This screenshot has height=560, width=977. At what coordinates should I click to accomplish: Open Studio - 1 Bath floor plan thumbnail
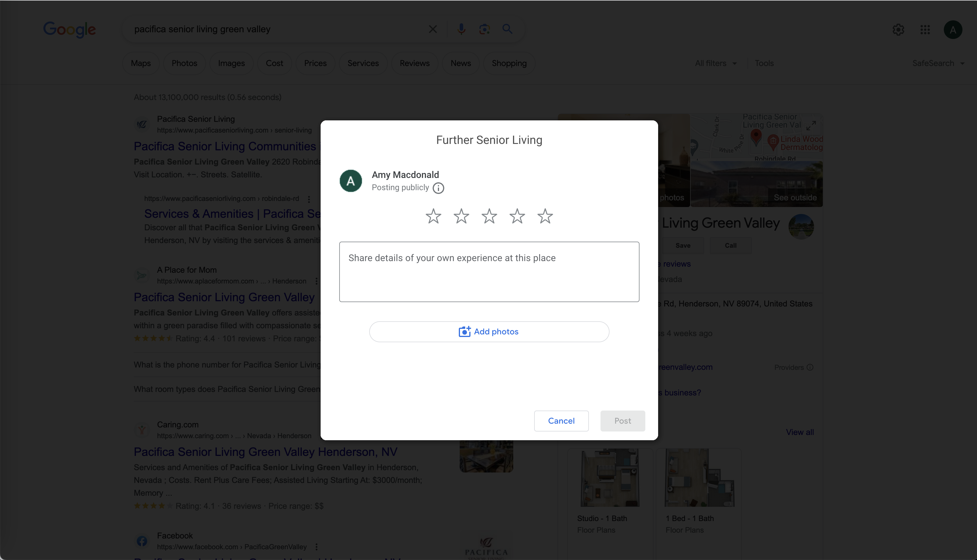click(610, 477)
